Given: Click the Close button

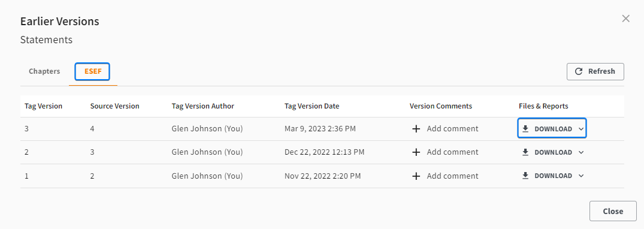Looking at the screenshot, I should pos(613,212).
